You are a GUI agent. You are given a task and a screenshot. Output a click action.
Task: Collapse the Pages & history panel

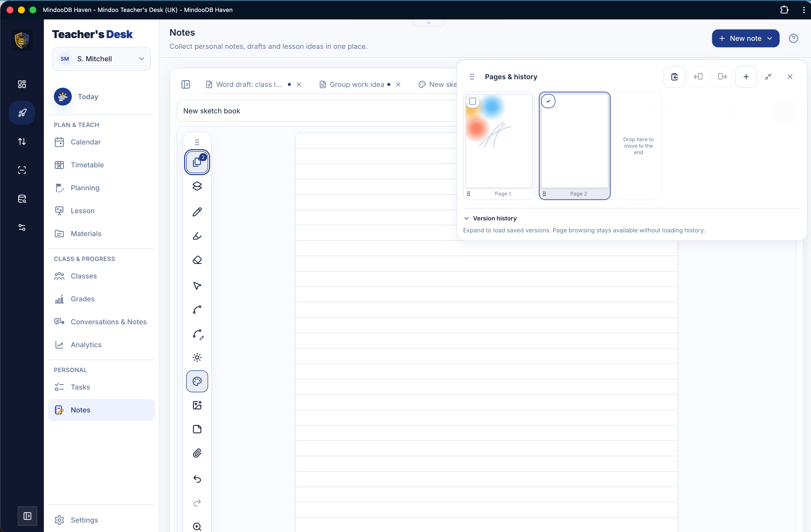(768, 77)
